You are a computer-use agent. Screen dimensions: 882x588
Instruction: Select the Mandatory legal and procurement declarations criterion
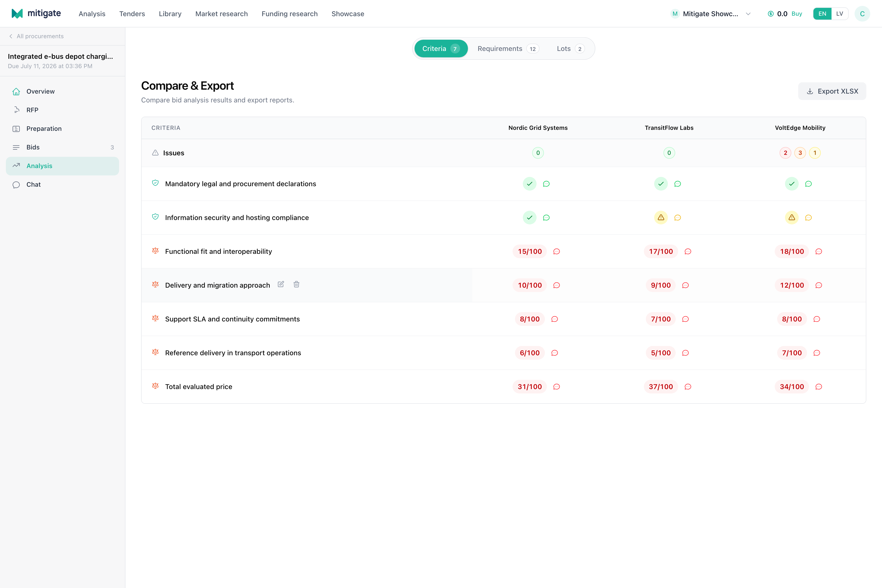pyautogui.click(x=240, y=184)
